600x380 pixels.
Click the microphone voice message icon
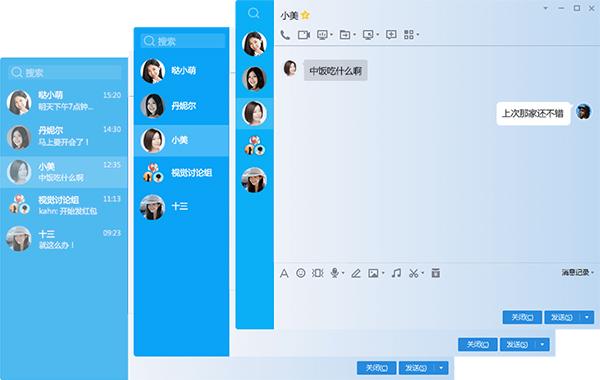tap(335, 273)
